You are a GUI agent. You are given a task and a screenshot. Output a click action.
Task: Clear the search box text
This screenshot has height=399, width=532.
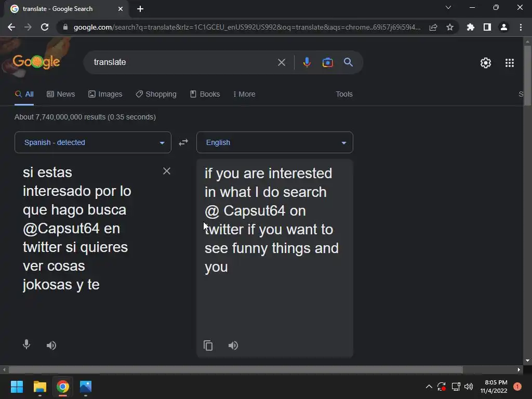[x=281, y=62]
